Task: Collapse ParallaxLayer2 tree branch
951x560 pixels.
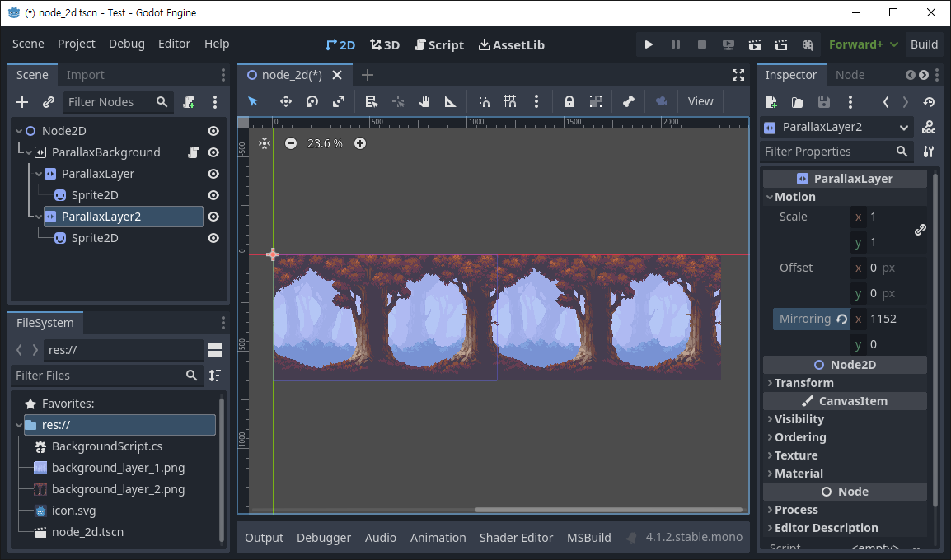Action: (x=38, y=217)
